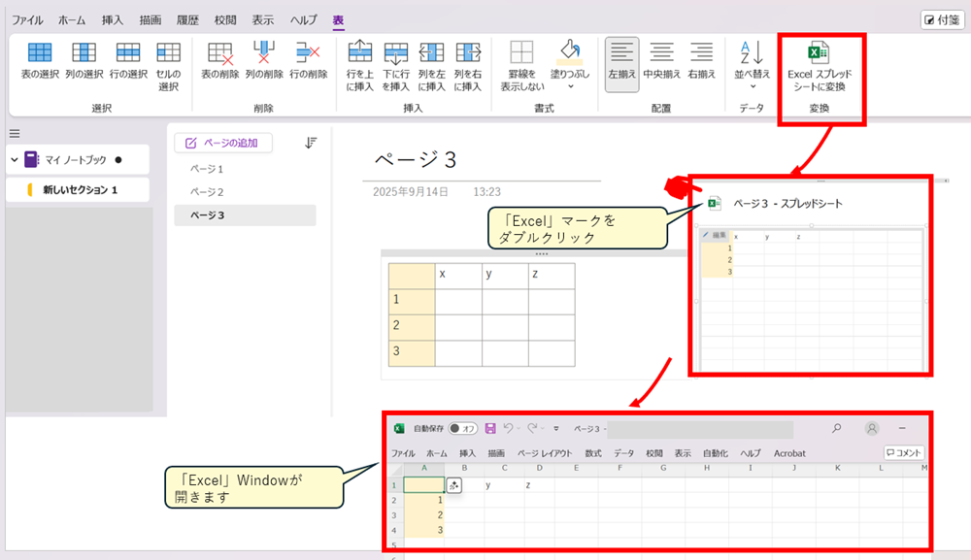971x560 pixels.
Task: Click the コメント button in Excel
Action: 903,453
